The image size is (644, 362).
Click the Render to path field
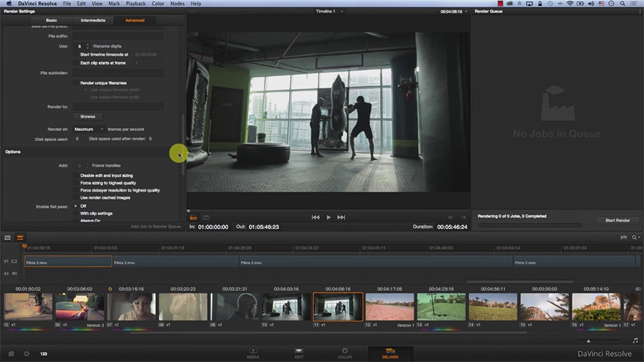(119, 107)
